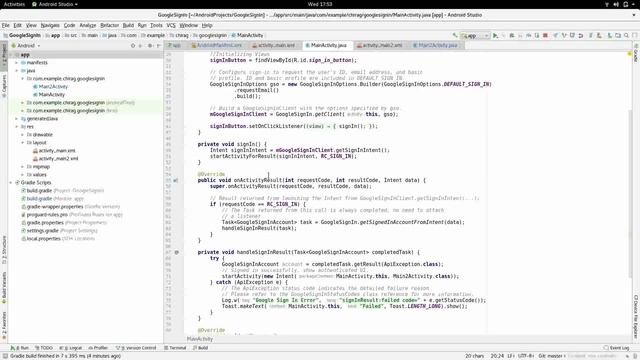Screen dimensions: 640x360
Task: Select settings.gradle in Gradle Scripts
Action: 42,231
